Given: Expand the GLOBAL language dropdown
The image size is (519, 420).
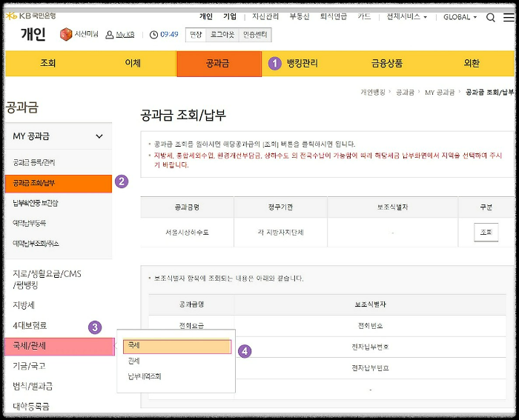Looking at the screenshot, I should click(x=460, y=17).
